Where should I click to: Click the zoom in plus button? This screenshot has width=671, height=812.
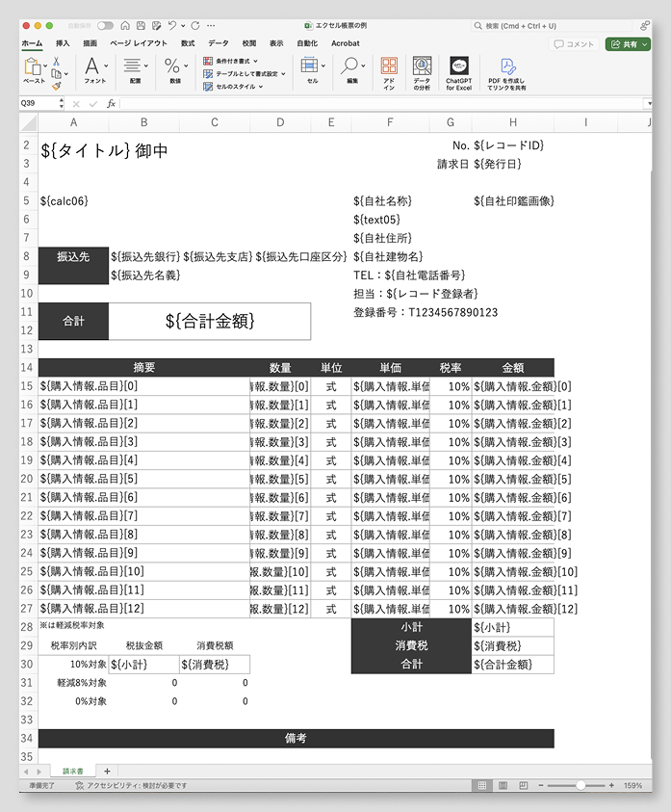click(611, 786)
